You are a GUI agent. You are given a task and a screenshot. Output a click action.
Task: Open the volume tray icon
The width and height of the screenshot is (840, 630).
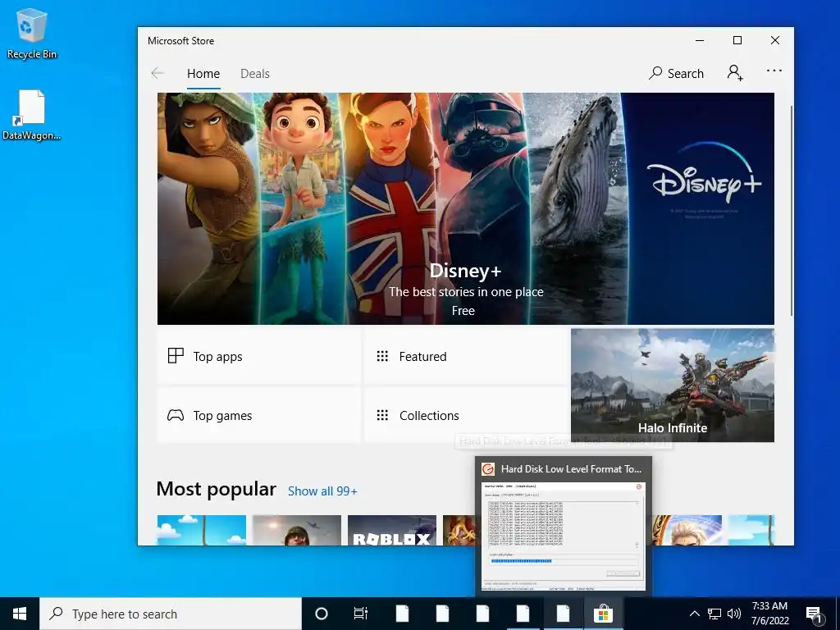[x=734, y=614]
